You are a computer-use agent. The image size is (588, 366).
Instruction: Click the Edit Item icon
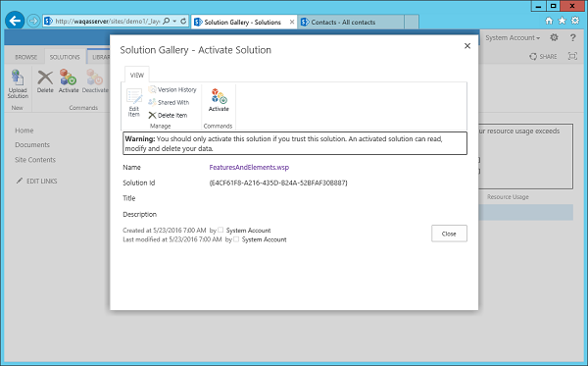coord(134,102)
